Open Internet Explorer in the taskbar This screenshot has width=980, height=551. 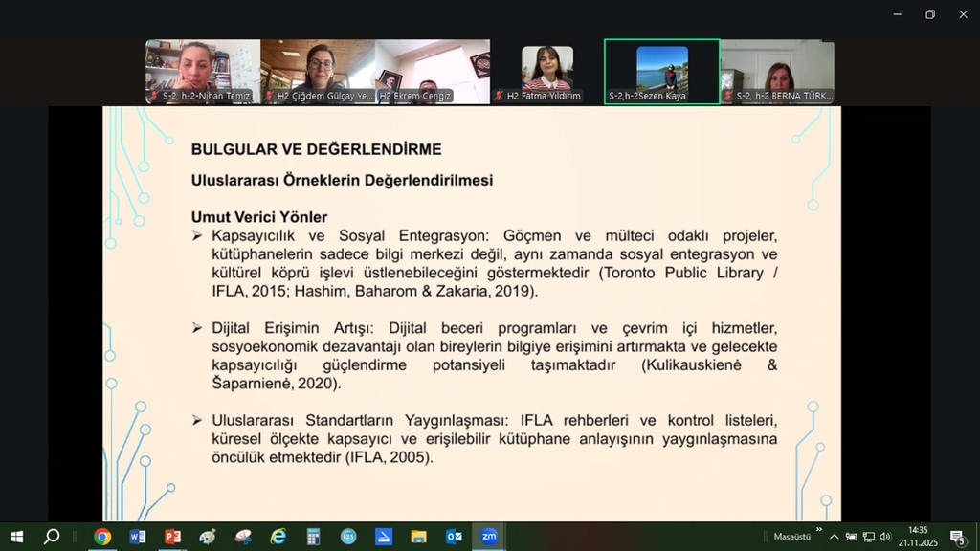click(278, 537)
